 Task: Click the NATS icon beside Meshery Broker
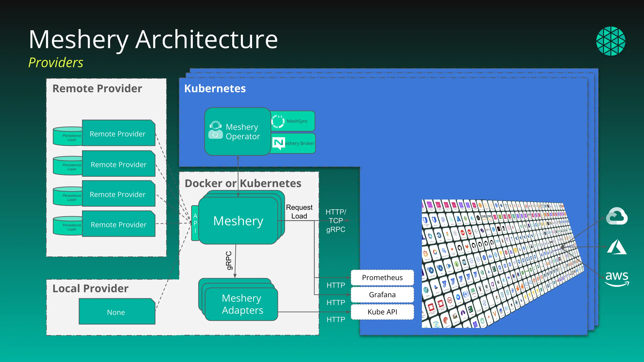click(278, 143)
